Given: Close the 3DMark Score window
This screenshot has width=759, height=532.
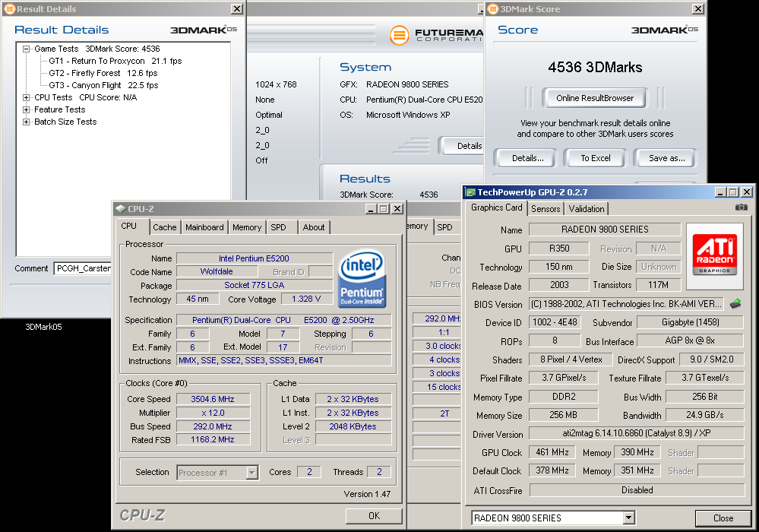Looking at the screenshot, I should click(698, 8).
